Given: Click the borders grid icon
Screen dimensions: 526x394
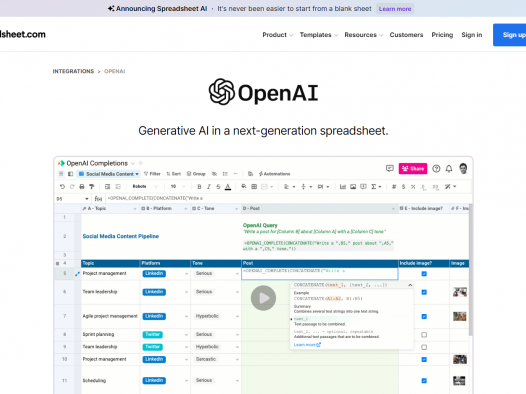Looking at the screenshot, I should click(254, 186).
